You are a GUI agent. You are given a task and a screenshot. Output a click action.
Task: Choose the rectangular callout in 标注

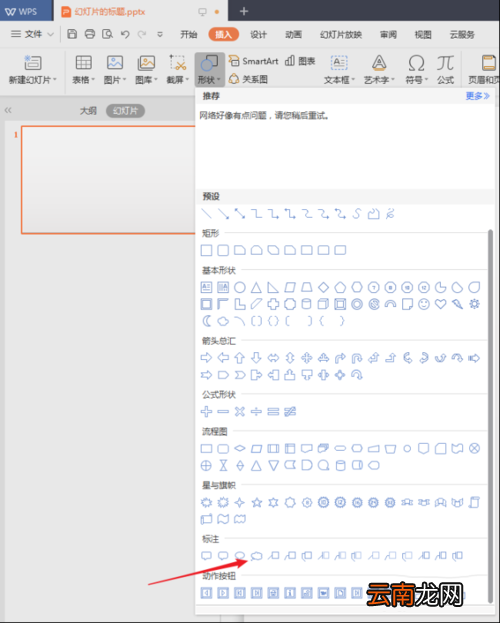tap(206, 555)
